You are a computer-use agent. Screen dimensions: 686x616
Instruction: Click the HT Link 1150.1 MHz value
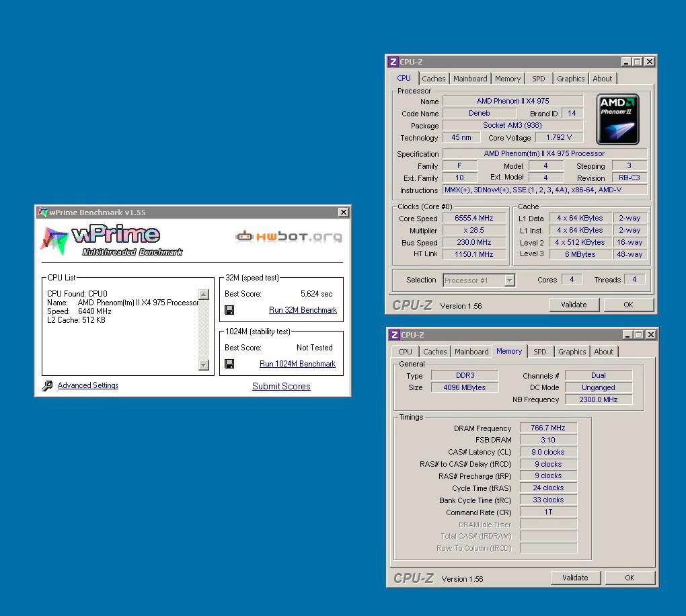coord(474,254)
